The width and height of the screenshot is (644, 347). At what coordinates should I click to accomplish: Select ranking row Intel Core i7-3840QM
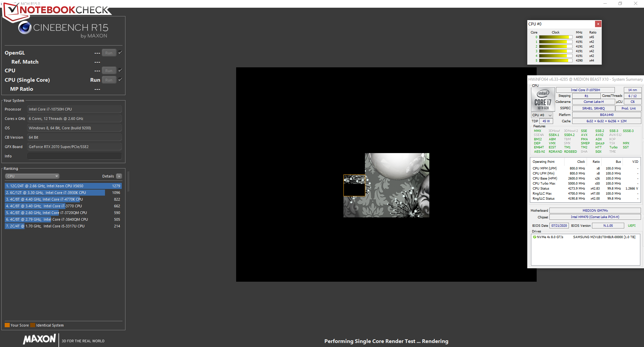(x=63, y=219)
